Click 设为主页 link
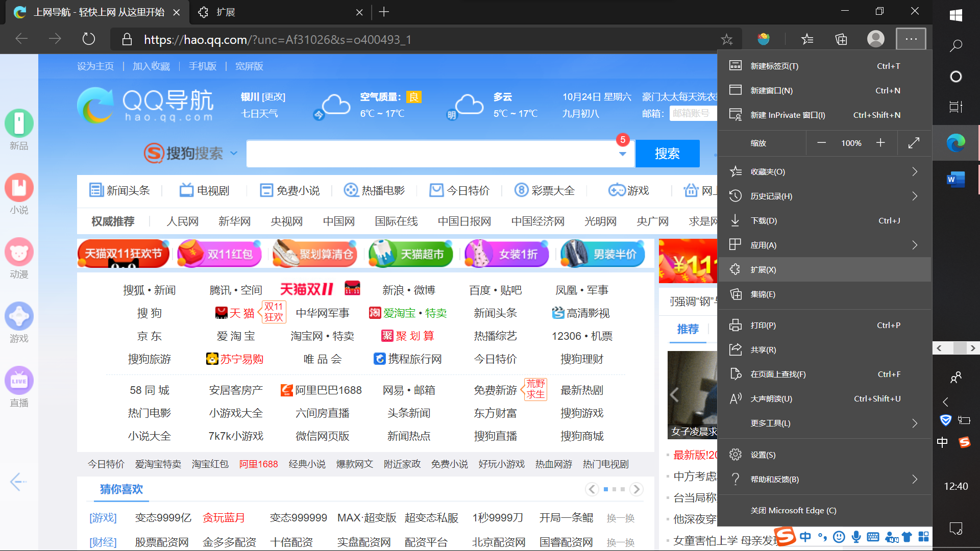 tap(95, 66)
